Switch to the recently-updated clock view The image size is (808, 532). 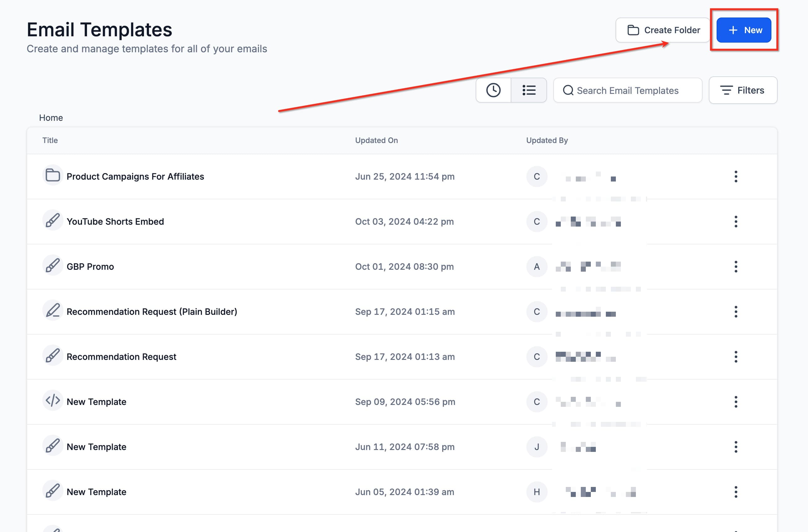tap(494, 90)
